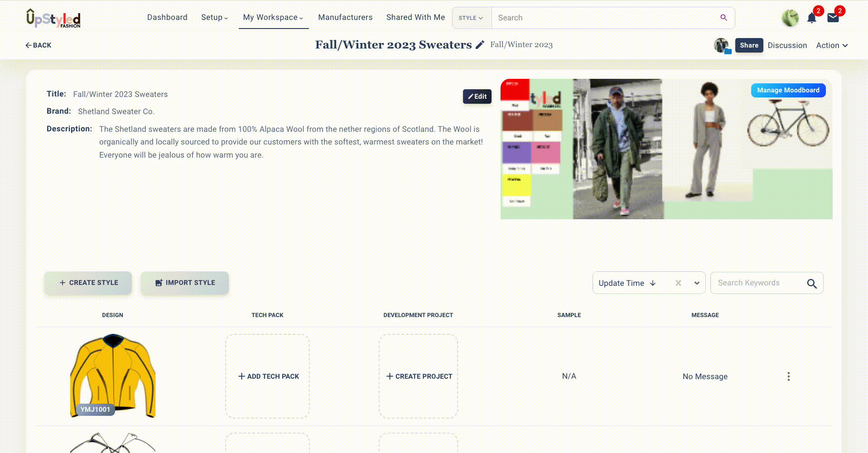This screenshot has height=453, width=868.
Task: Select the purple swatch in moodboard palette
Action: coord(516,153)
